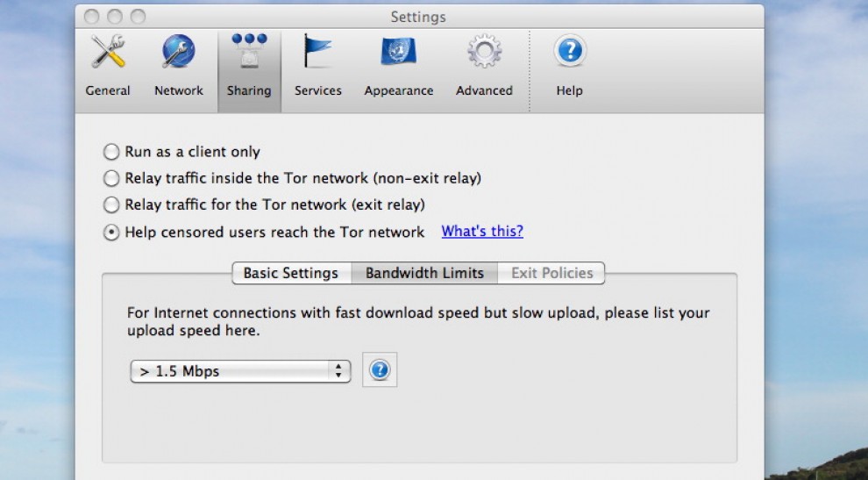Select exit relay option
The height and width of the screenshot is (480, 868).
(x=111, y=204)
